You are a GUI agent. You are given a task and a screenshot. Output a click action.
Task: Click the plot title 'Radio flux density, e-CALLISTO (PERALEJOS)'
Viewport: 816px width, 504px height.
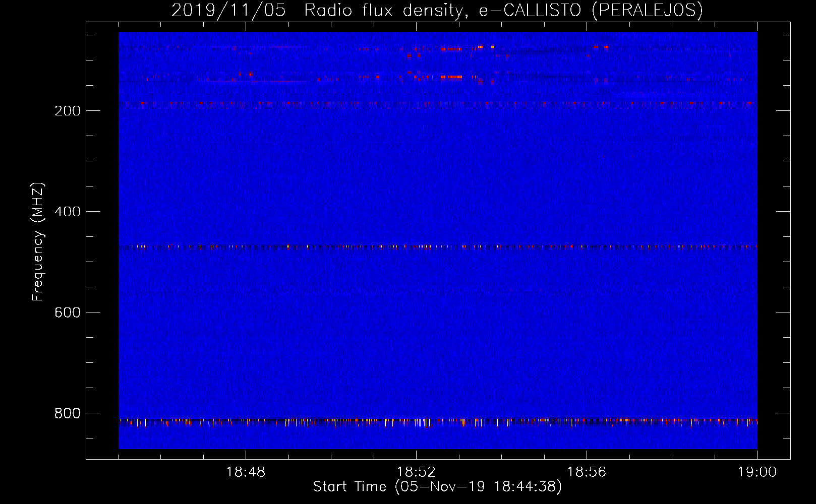click(503, 10)
